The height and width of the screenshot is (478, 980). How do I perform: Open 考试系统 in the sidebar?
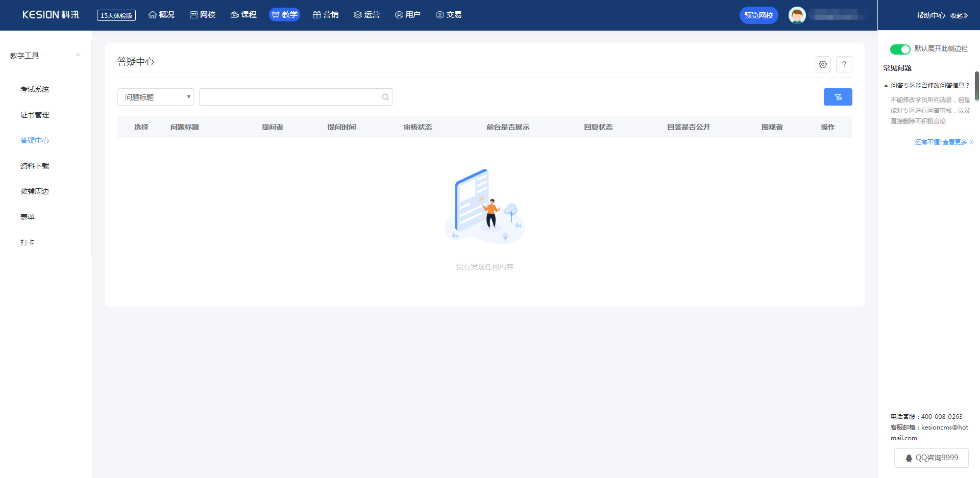click(x=35, y=89)
